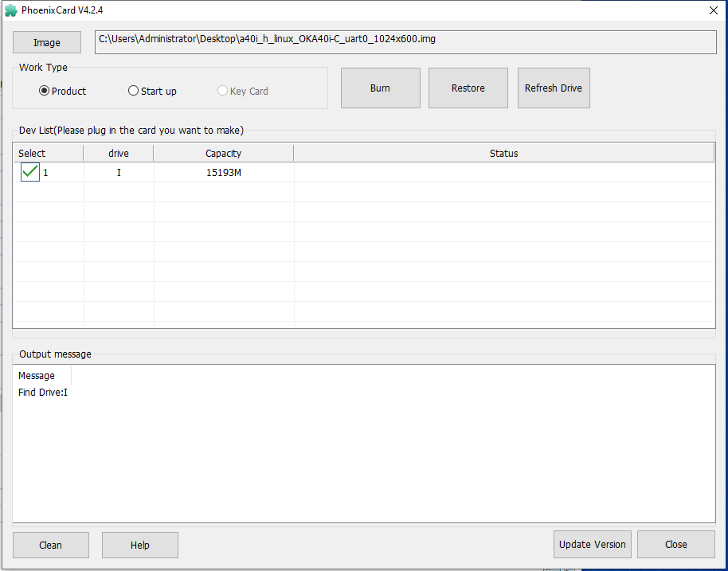Click Update Version button
The height and width of the screenshot is (571, 728).
pos(593,544)
